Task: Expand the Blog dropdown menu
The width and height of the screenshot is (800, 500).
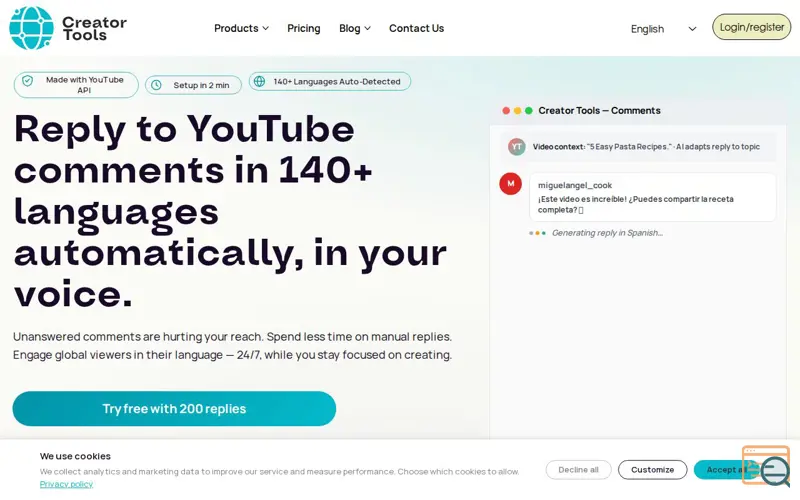Action: (x=355, y=29)
